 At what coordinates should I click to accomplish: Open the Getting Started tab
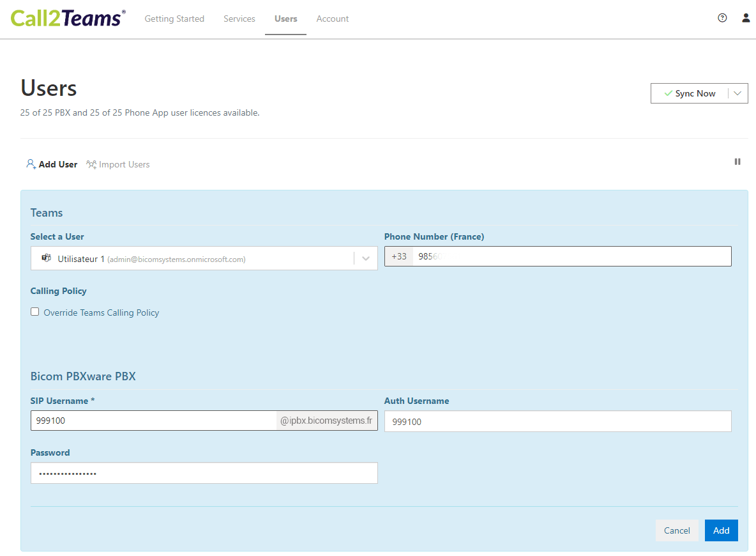click(174, 19)
